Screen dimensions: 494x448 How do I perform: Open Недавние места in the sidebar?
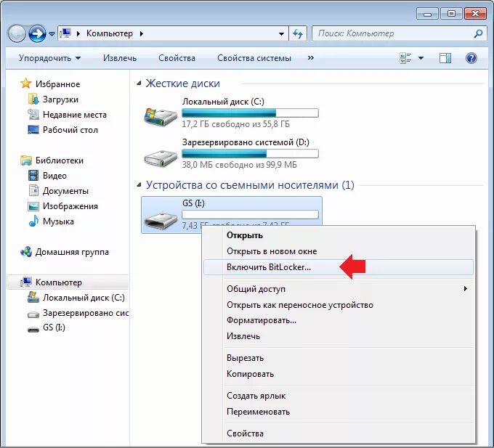click(75, 115)
